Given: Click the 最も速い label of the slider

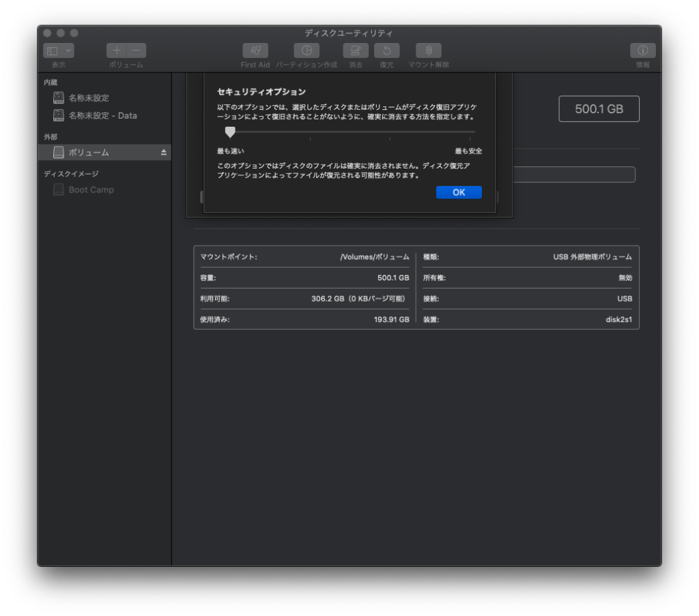Looking at the screenshot, I should pyautogui.click(x=231, y=151).
